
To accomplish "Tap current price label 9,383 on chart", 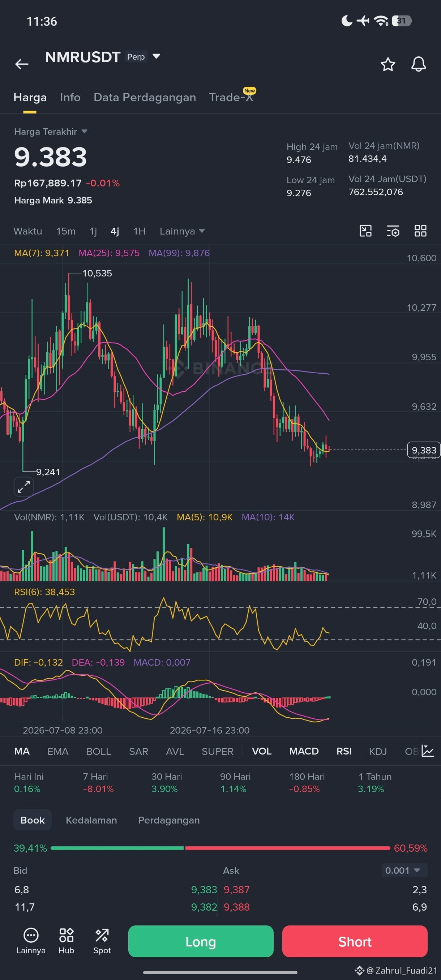I will coord(424,450).
